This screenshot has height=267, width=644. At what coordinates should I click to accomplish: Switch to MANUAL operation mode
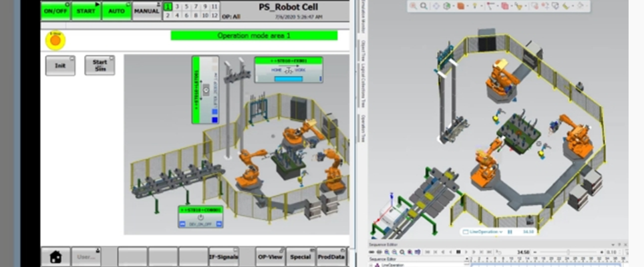pos(146,11)
